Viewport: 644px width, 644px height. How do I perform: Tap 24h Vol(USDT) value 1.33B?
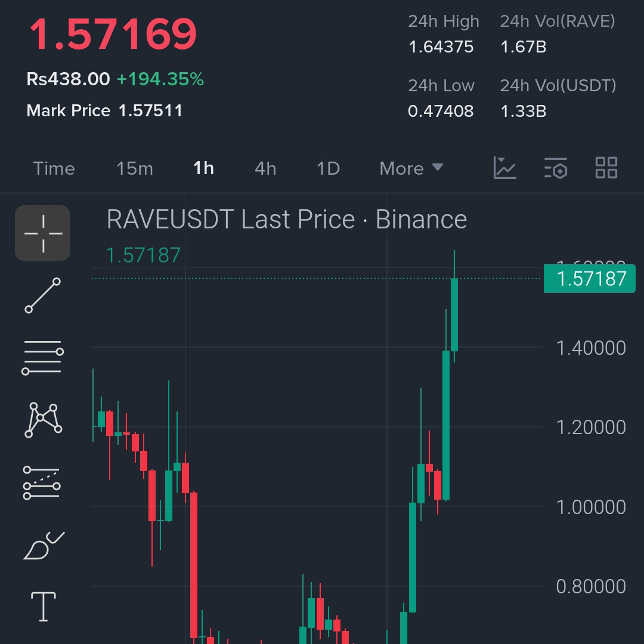524,112
